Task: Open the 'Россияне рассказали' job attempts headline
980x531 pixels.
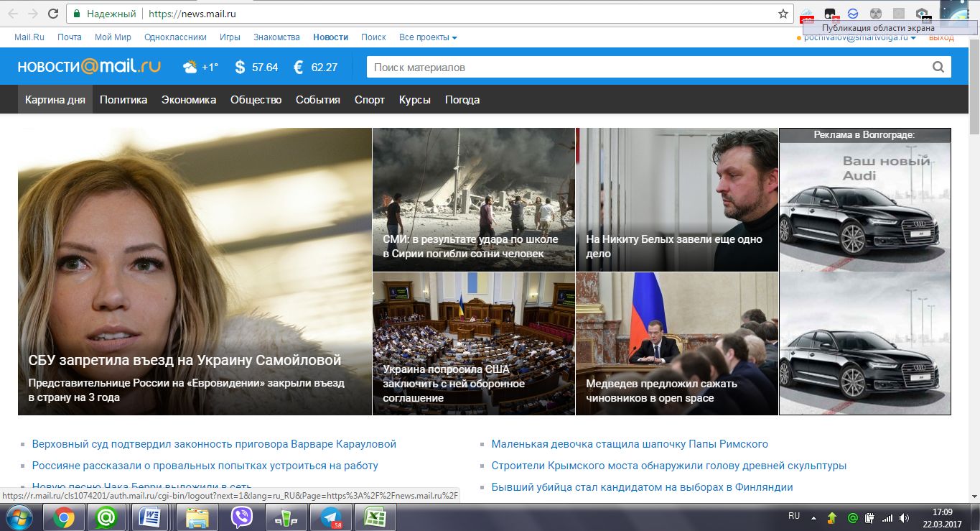Action: 205,466
